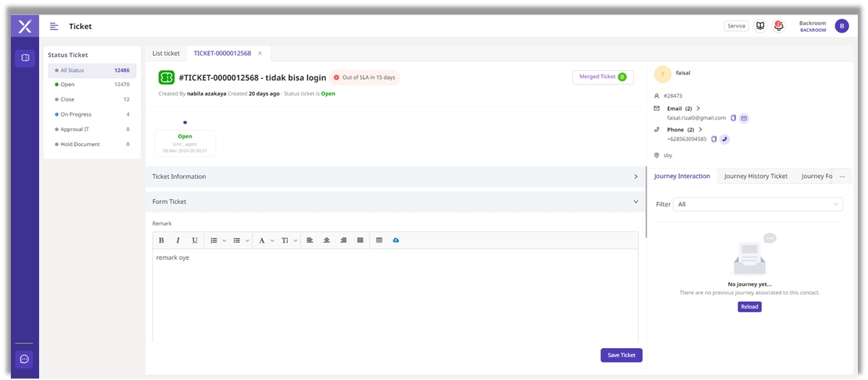Switch to Journey History Ticket tab

pos(755,177)
